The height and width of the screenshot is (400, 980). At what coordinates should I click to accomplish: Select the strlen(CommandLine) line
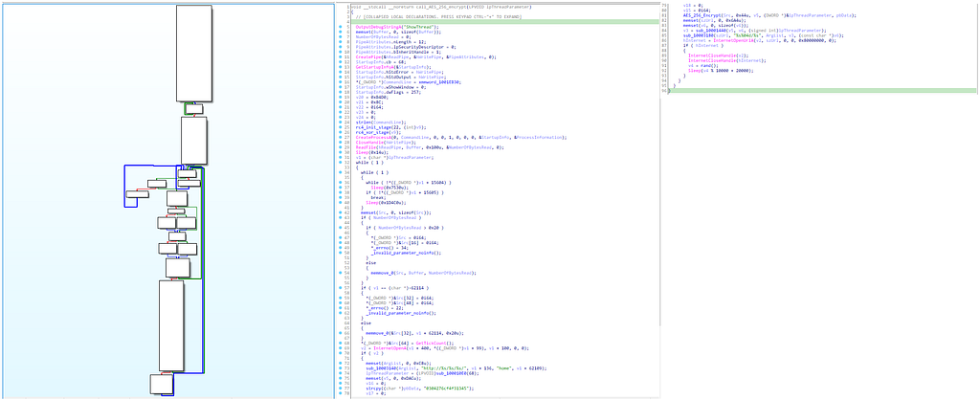(x=381, y=122)
